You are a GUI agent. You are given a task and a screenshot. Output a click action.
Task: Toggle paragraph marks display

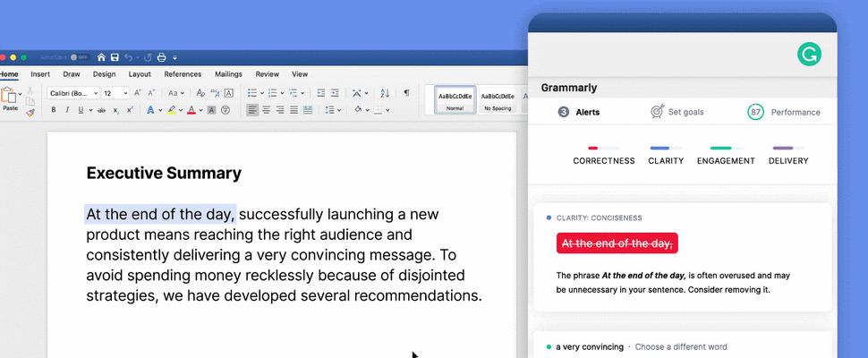[406, 93]
